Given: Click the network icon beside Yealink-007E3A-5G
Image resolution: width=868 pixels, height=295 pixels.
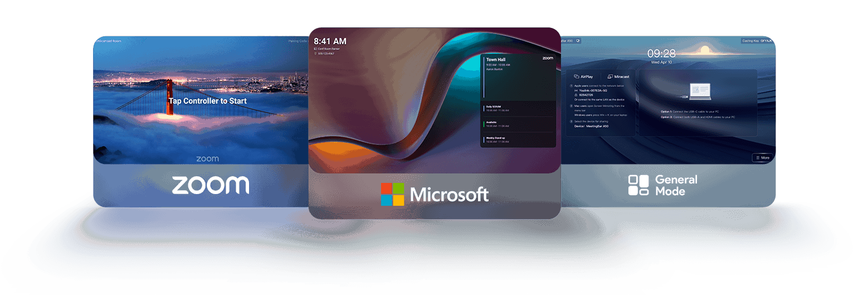Looking at the screenshot, I should click(576, 90).
